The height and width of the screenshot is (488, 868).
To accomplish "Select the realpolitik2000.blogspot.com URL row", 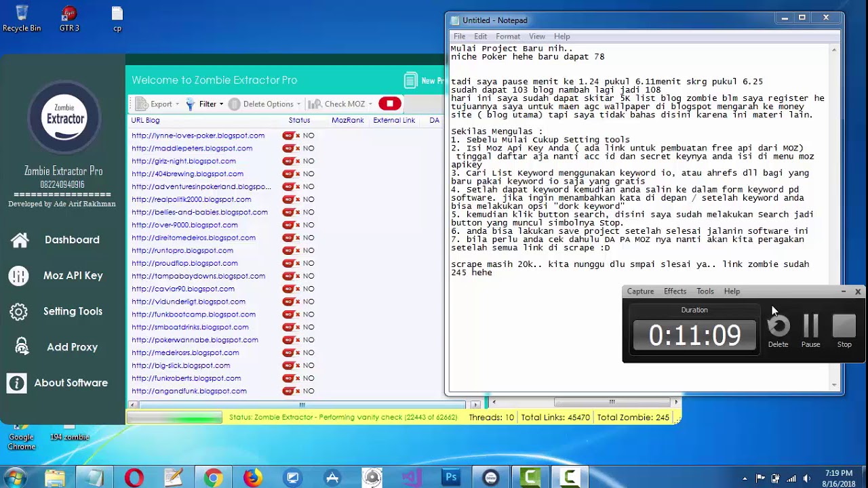I will click(x=191, y=200).
